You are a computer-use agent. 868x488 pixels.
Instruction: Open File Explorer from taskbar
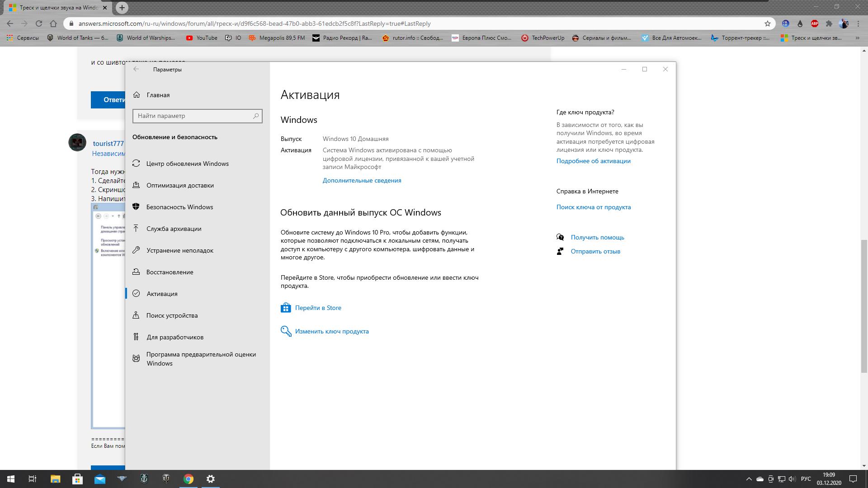coord(55,479)
